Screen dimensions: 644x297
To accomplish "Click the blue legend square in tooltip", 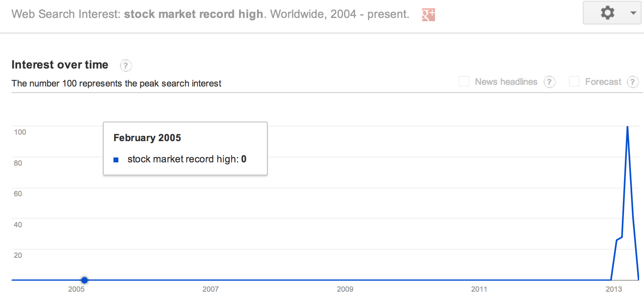I will [116, 160].
